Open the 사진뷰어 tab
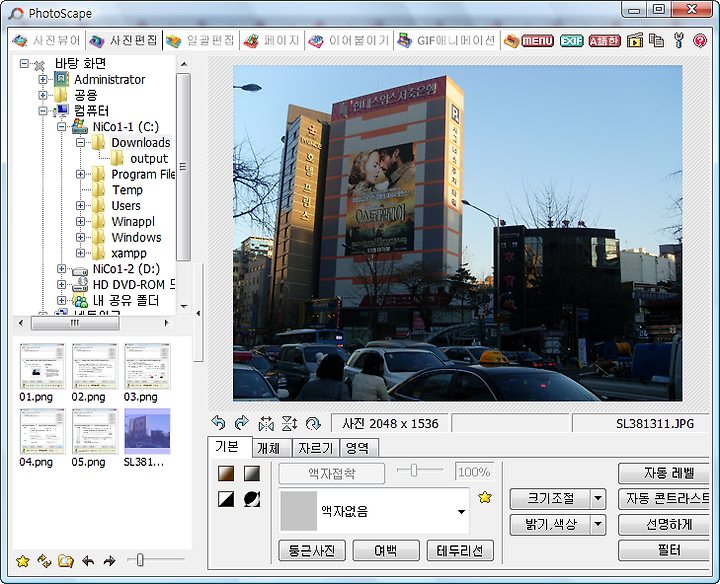 tap(46, 40)
